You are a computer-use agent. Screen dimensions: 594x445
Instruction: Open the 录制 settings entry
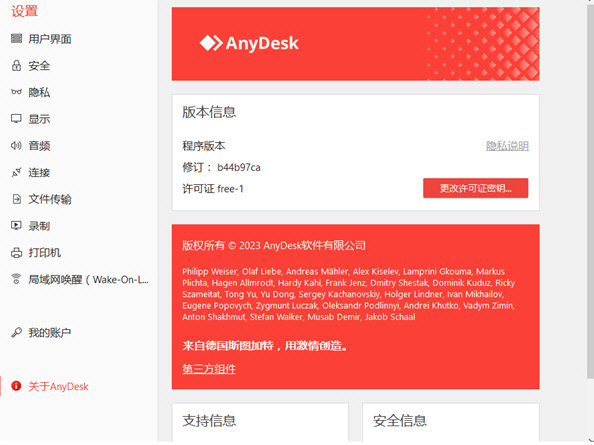coord(39,226)
